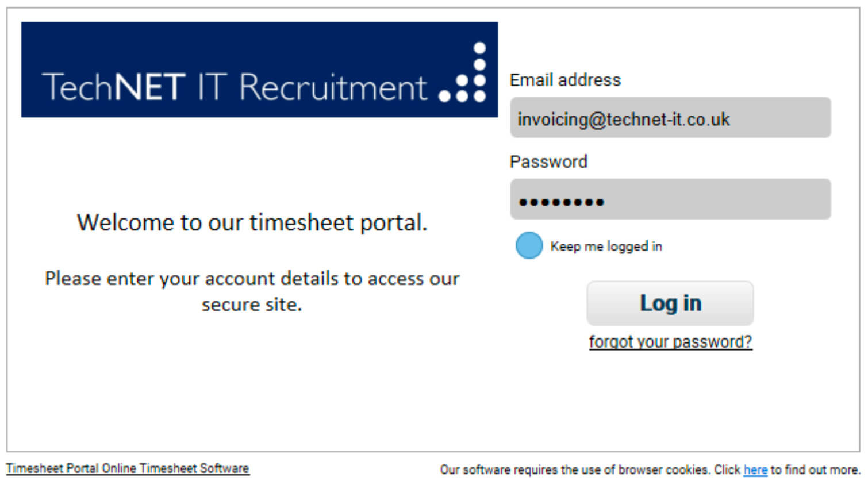Click the bold 'NET' lettering in logo
This screenshot has height=485, width=868.
[x=149, y=87]
